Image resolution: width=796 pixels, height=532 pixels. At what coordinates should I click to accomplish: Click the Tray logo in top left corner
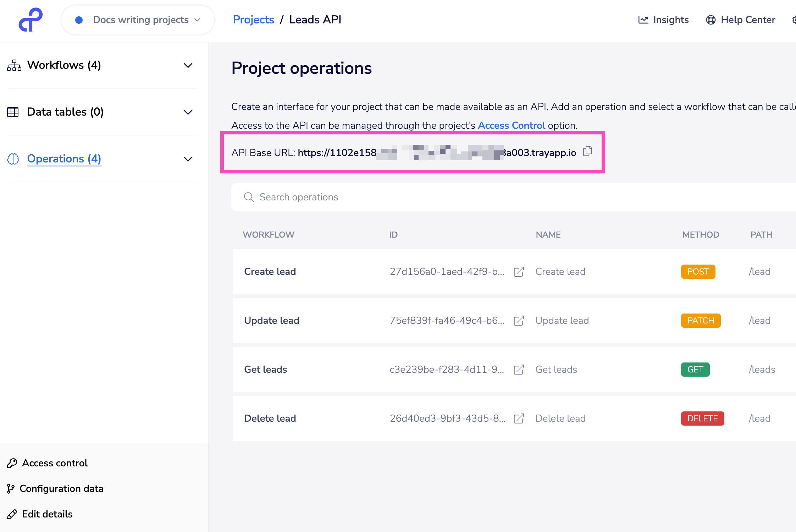pos(30,20)
